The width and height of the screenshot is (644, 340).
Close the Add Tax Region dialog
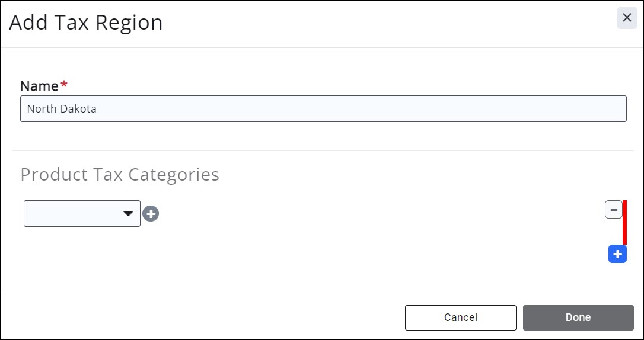tap(627, 18)
